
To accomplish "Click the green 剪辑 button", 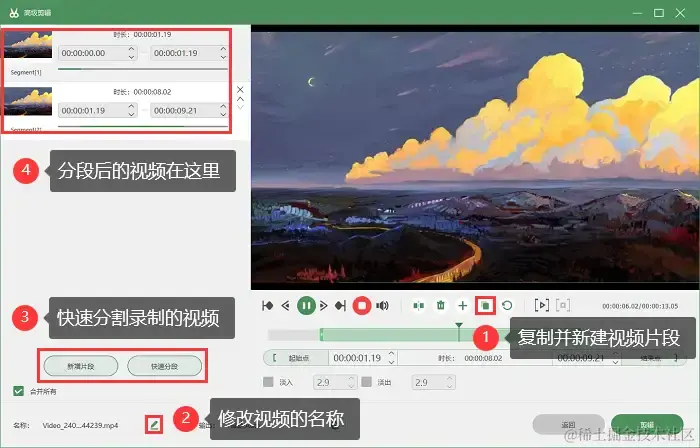I will click(x=647, y=424).
